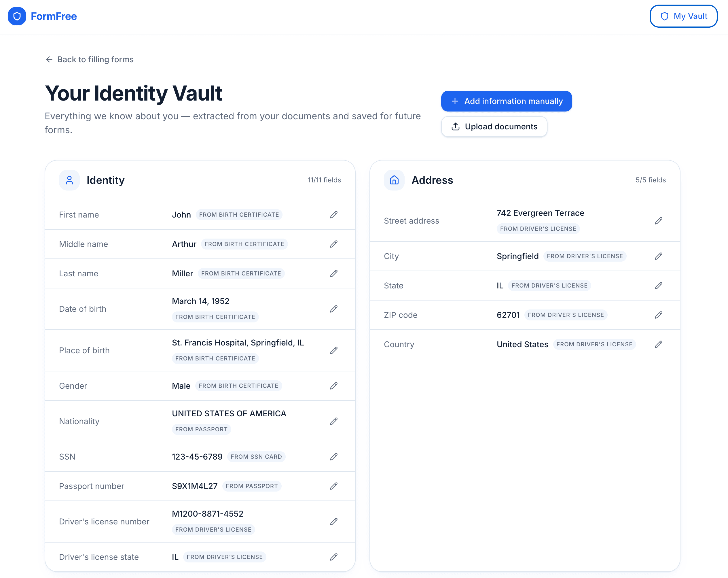Click UNITED STATES OF AMERICA value
Viewport: 728px width, 578px height.
(x=229, y=413)
